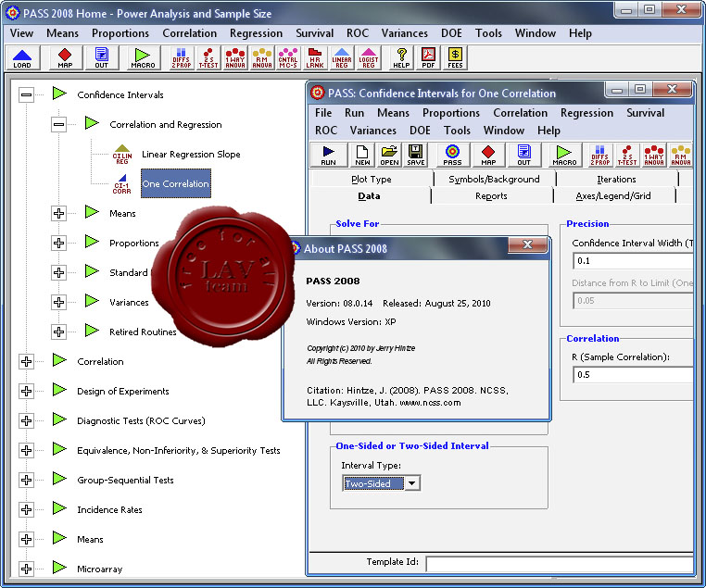Click the LOAD icon in main toolbar

tap(22, 58)
